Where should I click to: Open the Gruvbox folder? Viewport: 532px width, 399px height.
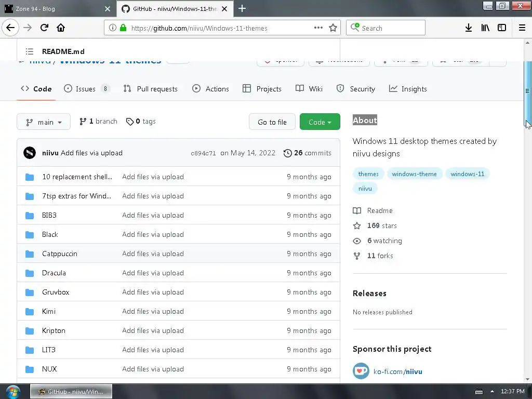coord(56,292)
